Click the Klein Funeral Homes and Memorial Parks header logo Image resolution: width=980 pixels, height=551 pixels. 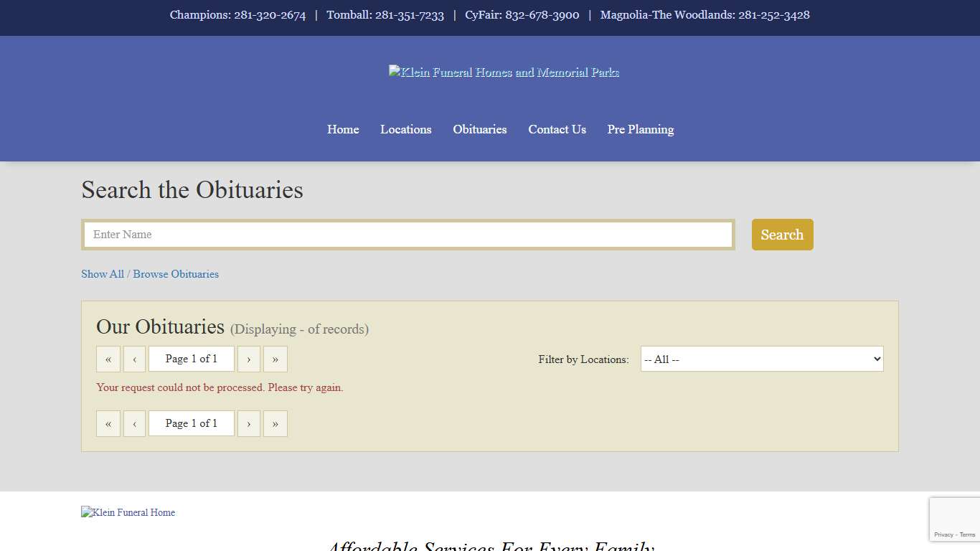504,72
